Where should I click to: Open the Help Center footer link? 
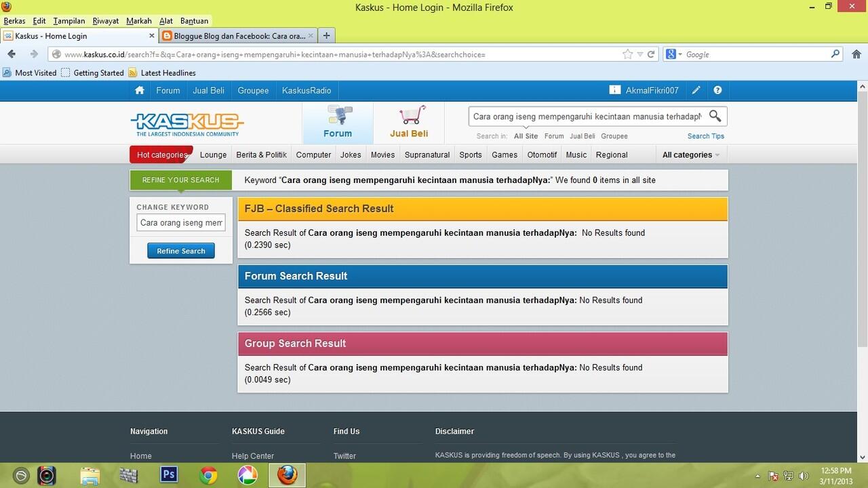pyautogui.click(x=253, y=456)
